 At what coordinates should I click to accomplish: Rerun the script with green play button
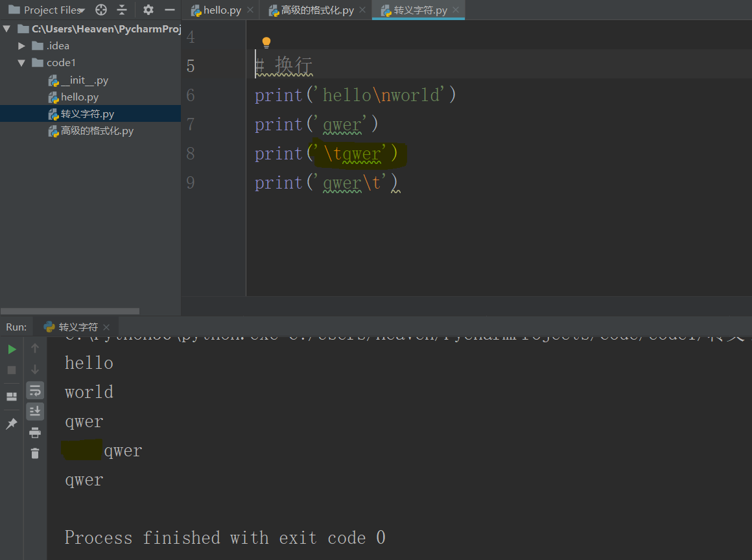point(12,349)
